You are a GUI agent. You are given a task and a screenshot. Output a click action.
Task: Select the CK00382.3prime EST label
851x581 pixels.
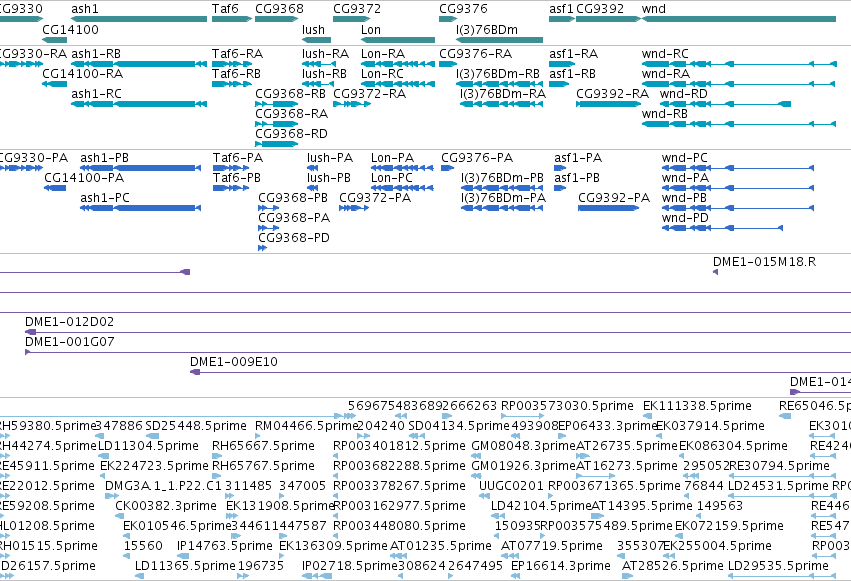166,507
